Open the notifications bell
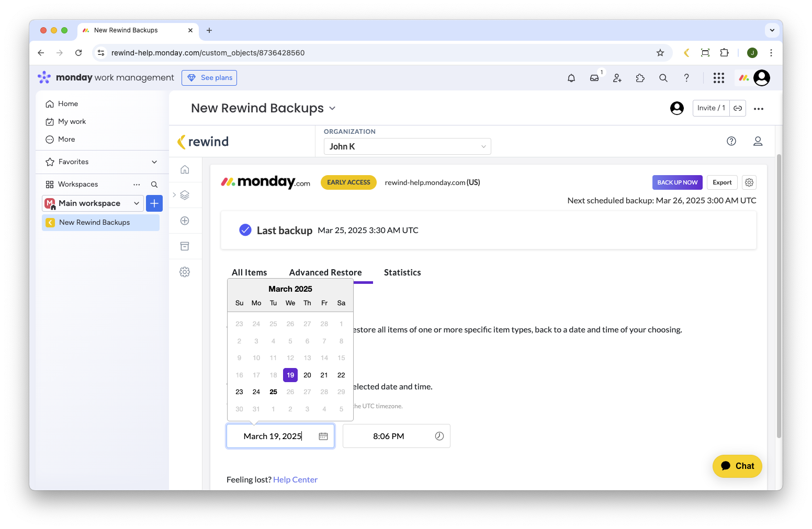The width and height of the screenshot is (812, 529). coord(571,78)
